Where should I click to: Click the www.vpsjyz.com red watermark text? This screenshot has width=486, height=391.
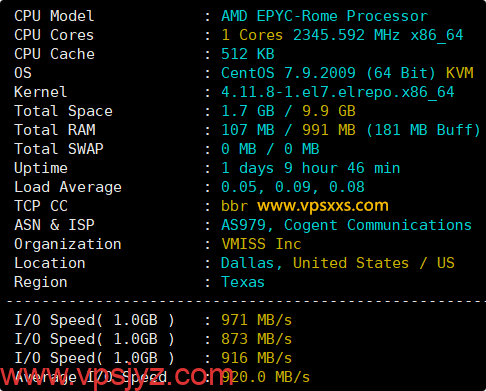pyautogui.click(x=117, y=377)
